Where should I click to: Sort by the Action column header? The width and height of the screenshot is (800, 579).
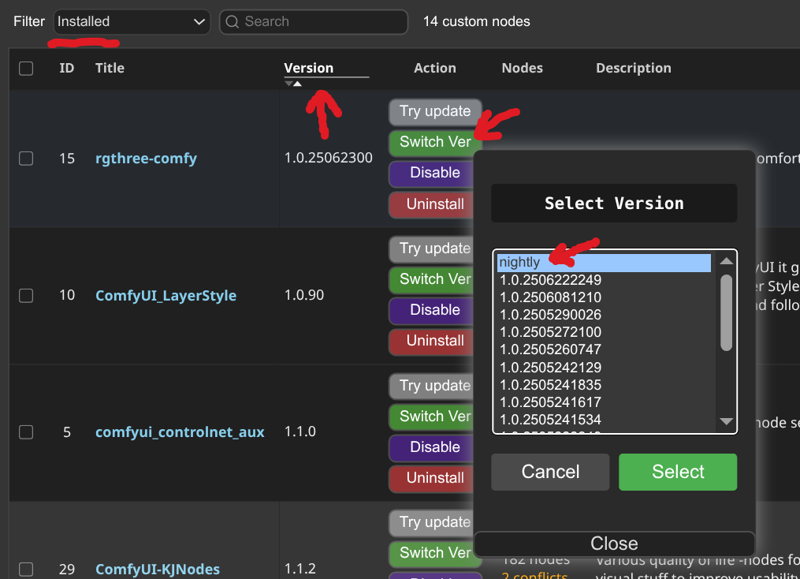[x=435, y=68]
